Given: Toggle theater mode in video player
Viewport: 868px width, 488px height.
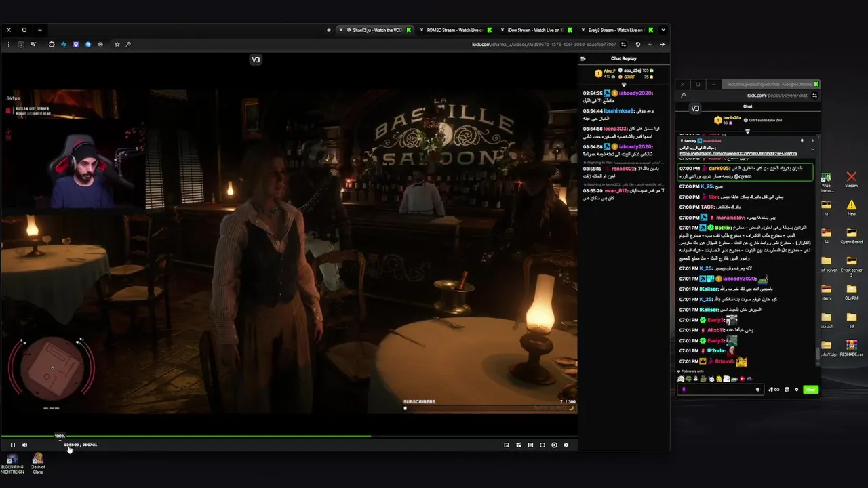Looking at the screenshot, I should tap(530, 445).
